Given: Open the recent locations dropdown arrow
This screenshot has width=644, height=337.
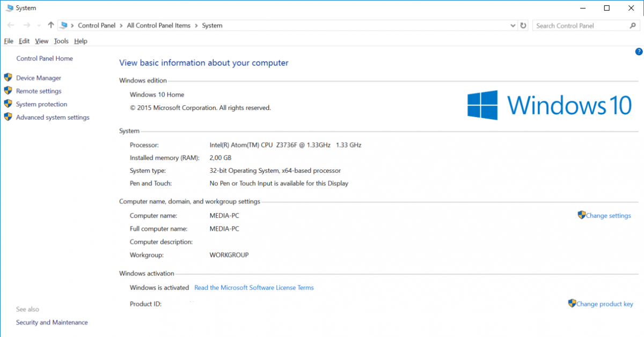Looking at the screenshot, I should 39,26.
